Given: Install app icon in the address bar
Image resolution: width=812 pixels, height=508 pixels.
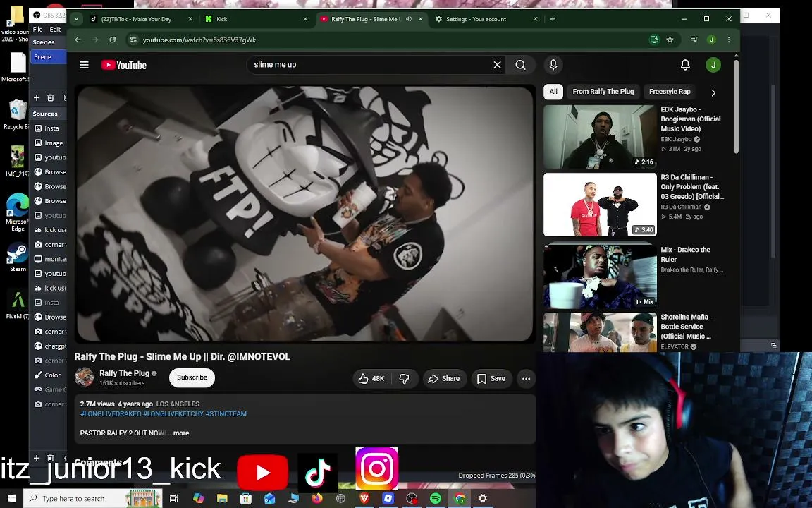Looking at the screenshot, I should [x=655, y=40].
